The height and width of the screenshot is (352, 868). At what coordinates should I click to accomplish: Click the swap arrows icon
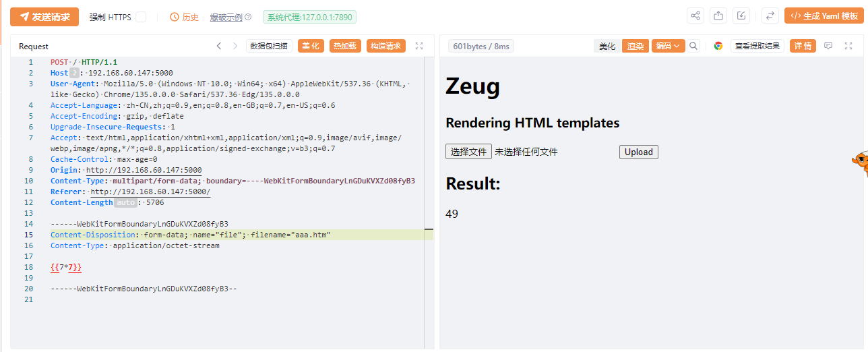[770, 16]
